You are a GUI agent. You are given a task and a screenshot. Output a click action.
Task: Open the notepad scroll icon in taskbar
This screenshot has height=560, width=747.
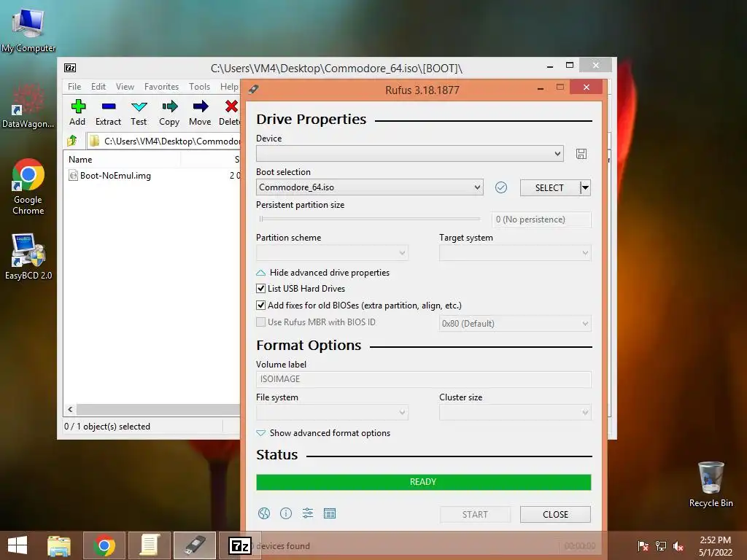pos(149,545)
